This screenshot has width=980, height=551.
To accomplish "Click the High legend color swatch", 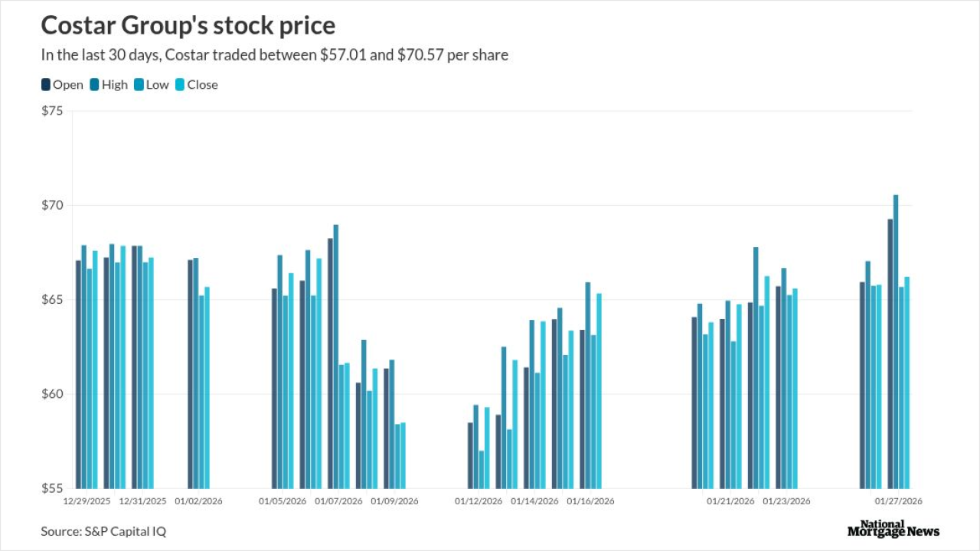I will (x=95, y=85).
